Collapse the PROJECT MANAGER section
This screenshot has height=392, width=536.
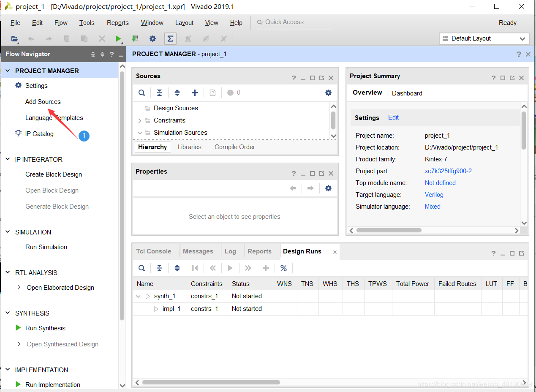(8, 71)
